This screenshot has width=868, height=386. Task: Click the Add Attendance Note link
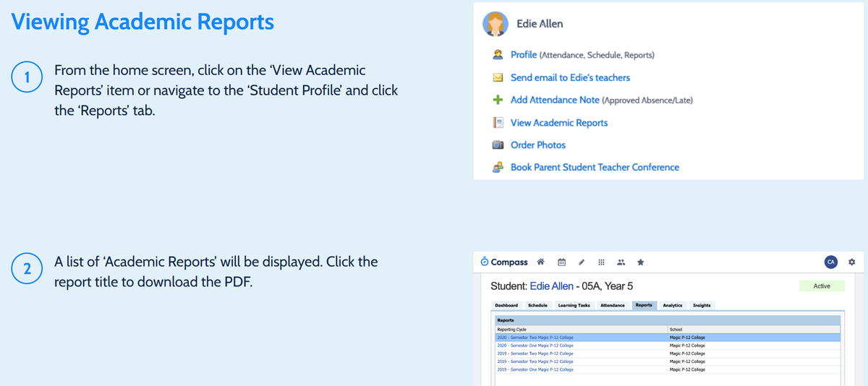(x=554, y=100)
